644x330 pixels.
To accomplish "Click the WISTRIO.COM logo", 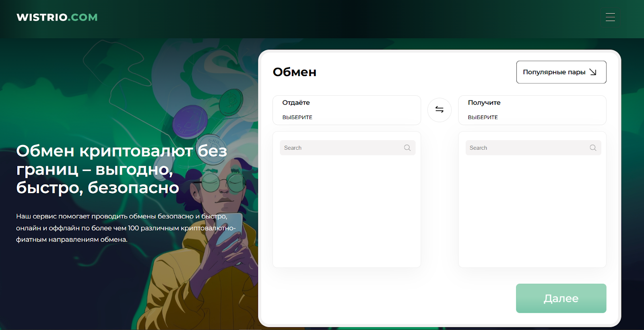I will (57, 17).
